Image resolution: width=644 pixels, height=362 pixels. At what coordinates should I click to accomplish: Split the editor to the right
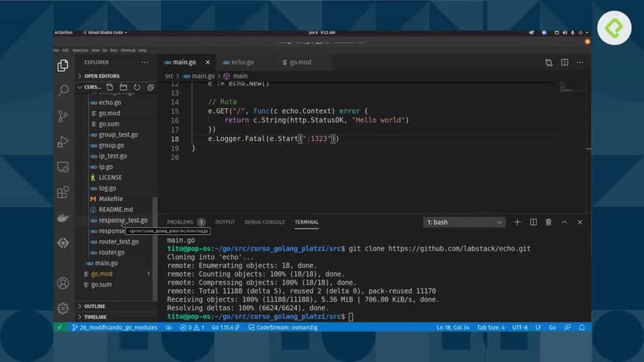[x=565, y=62]
